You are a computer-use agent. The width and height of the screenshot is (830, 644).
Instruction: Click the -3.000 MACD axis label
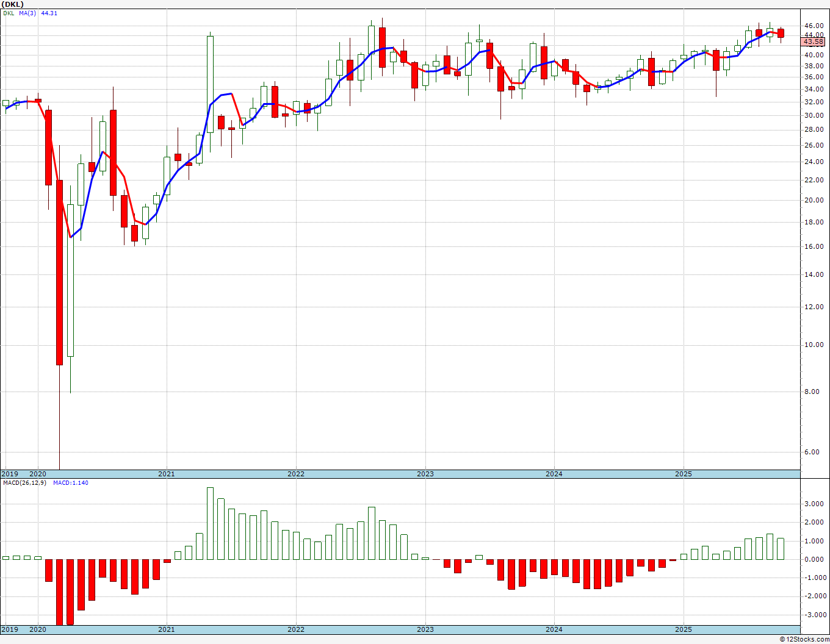tap(814, 615)
